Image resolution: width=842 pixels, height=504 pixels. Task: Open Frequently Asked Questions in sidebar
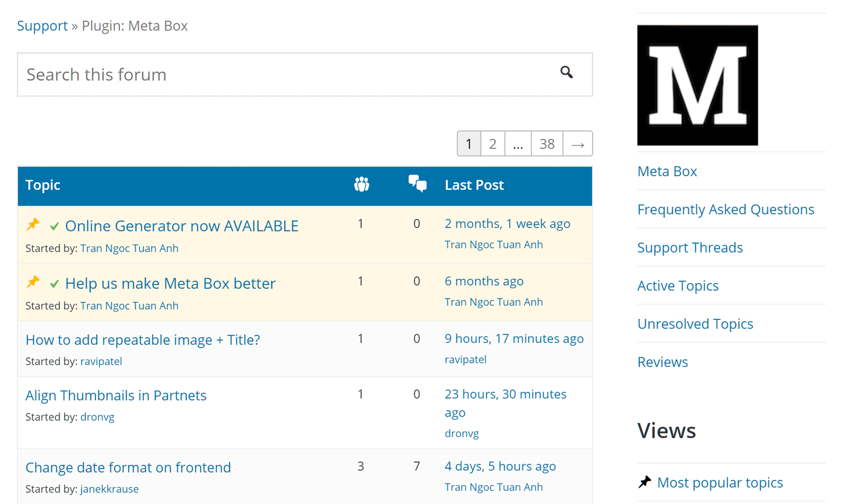pos(726,209)
